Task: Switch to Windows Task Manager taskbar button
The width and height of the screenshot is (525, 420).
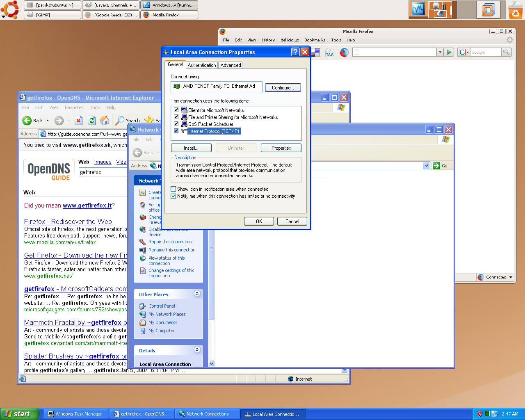Action: tap(77, 414)
